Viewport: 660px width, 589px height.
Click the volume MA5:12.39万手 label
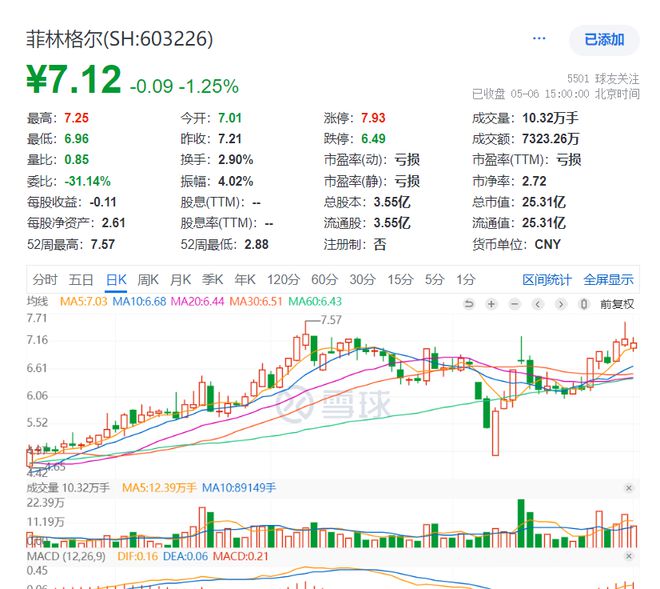pos(159,488)
